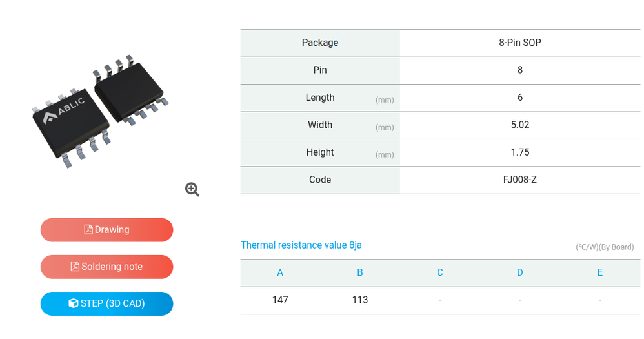The image size is (644, 339).
Task: Click the Package row label
Action: point(320,43)
